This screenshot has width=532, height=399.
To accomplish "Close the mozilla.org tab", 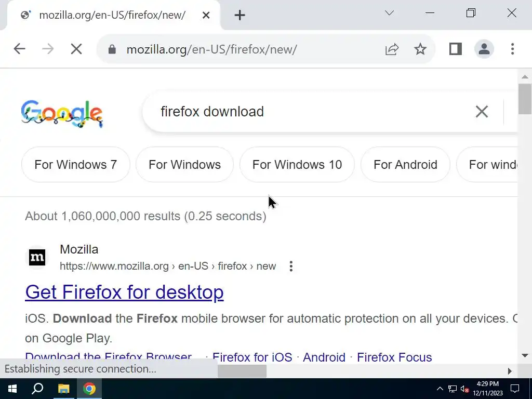I will [206, 15].
